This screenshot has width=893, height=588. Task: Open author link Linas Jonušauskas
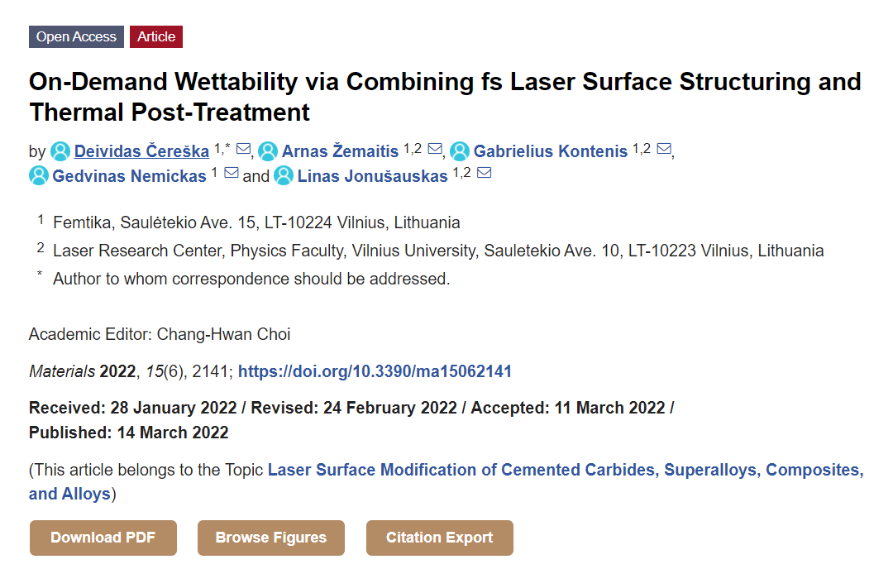click(x=372, y=176)
